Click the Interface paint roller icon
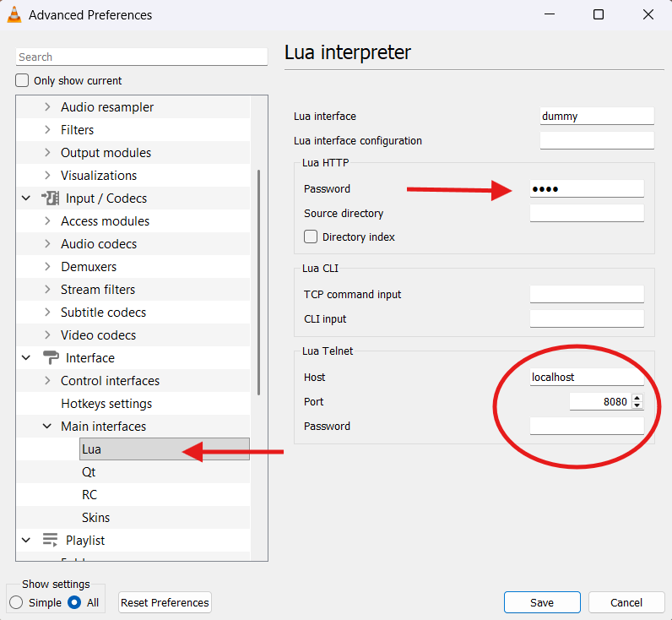The width and height of the screenshot is (672, 620). coord(51,357)
